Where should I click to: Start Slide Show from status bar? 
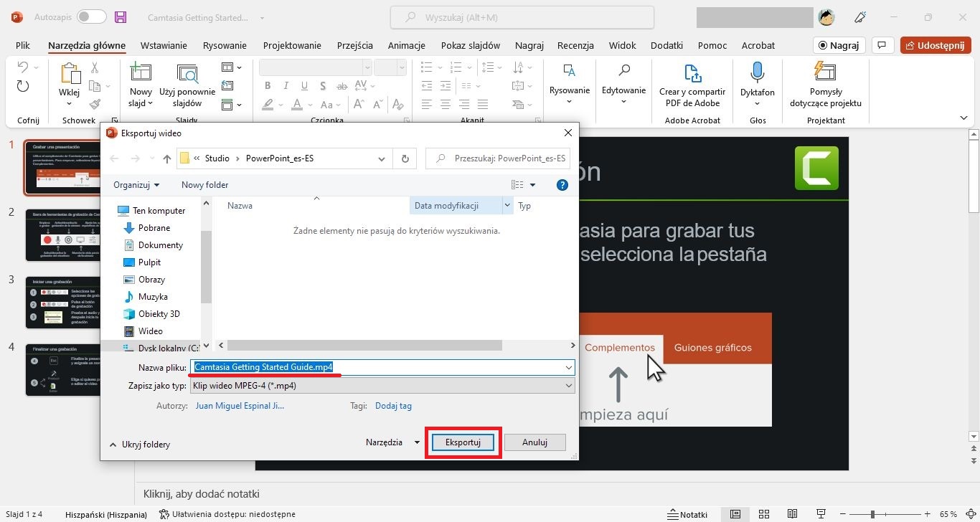[x=821, y=514]
